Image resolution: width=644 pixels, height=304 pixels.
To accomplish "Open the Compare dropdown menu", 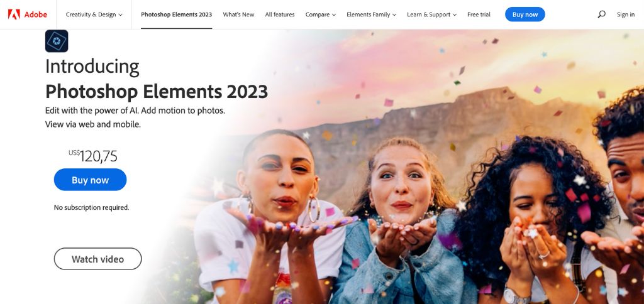I will (320, 14).
